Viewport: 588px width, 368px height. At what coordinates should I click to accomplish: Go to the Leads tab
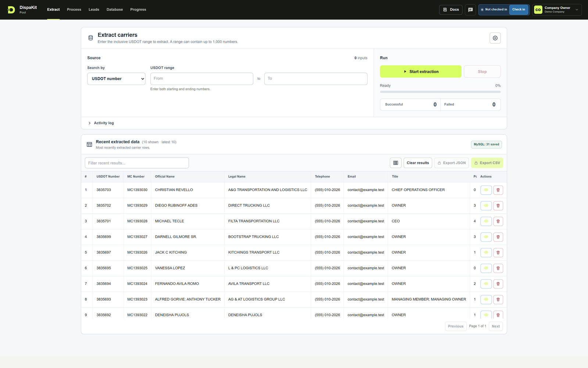94,10
